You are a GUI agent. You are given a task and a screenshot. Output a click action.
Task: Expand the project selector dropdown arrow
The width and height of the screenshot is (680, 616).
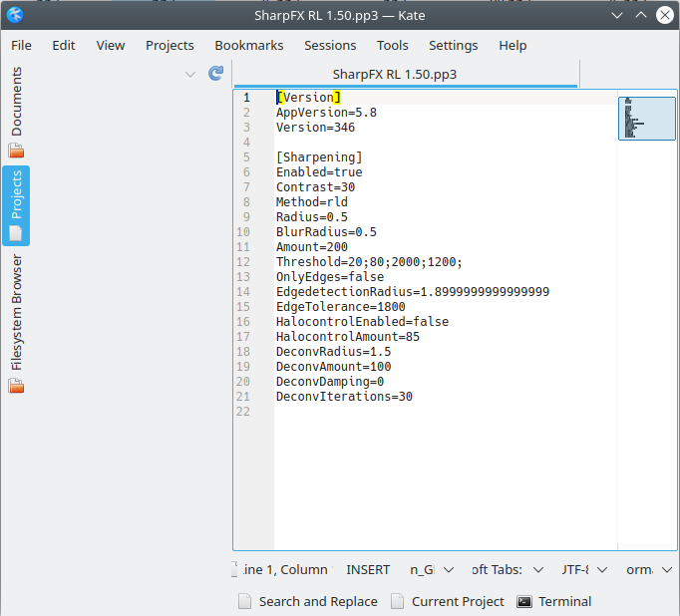point(190,74)
